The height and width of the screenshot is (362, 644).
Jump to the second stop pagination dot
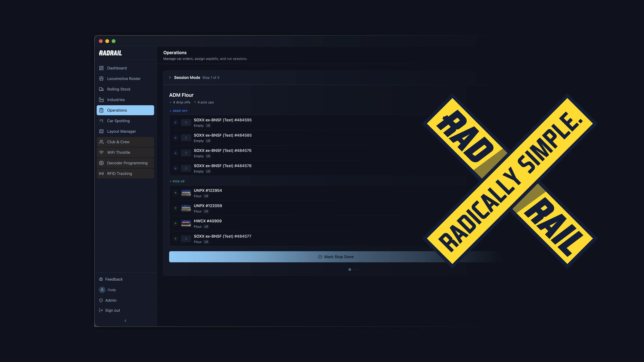click(354, 269)
